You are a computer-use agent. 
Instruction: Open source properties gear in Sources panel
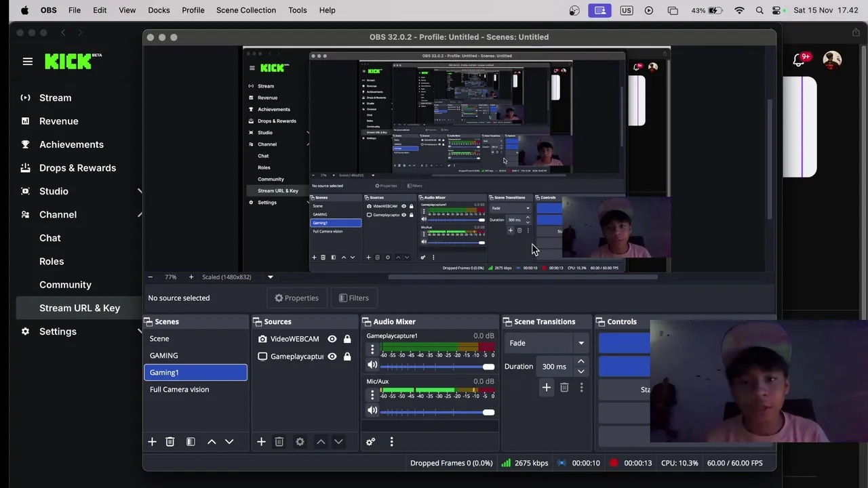300,442
